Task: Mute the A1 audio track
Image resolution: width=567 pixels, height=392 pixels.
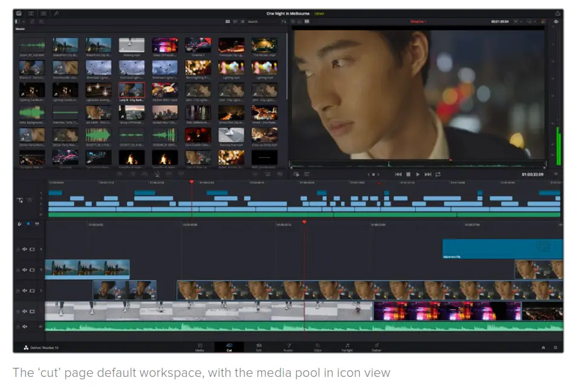Action: pos(25,326)
